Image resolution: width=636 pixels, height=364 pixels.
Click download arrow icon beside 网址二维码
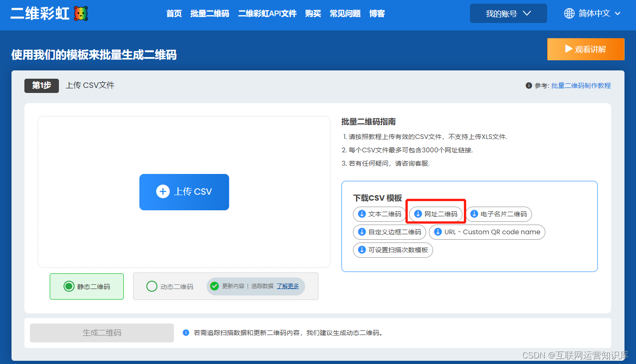tap(418, 214)
